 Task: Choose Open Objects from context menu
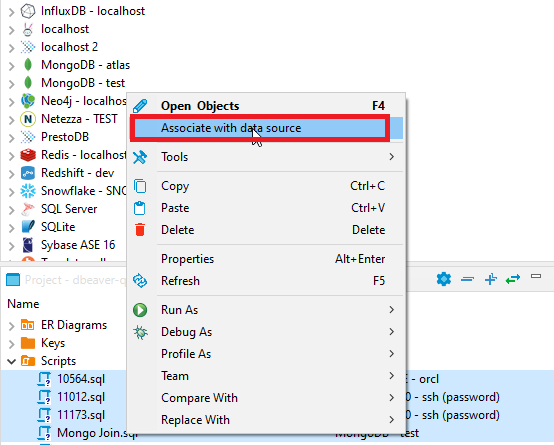coord(266,106)
